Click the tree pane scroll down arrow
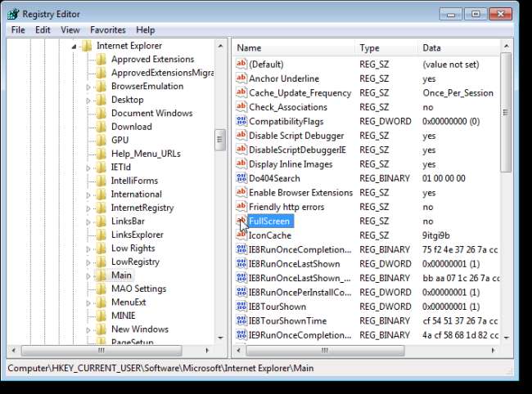Image resolution: width=532 pixels, height=394 pixels. [x=220, y=338]
